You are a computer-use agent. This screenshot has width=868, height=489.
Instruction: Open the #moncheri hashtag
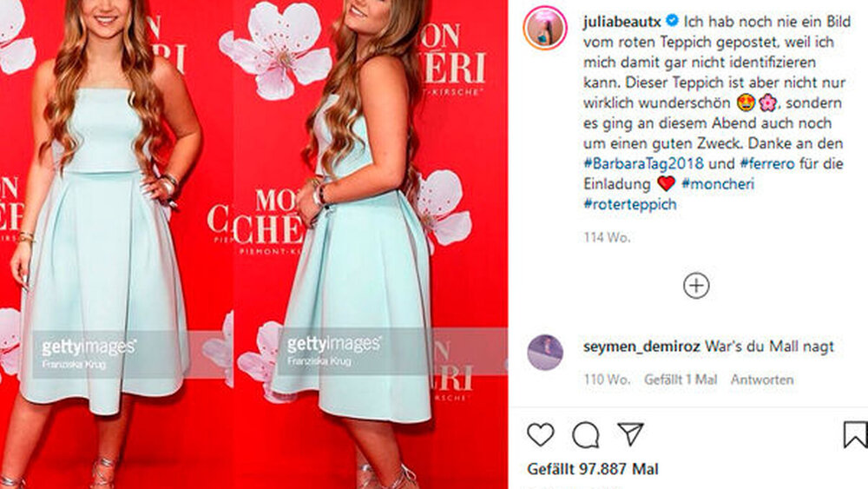pos(718,184)
